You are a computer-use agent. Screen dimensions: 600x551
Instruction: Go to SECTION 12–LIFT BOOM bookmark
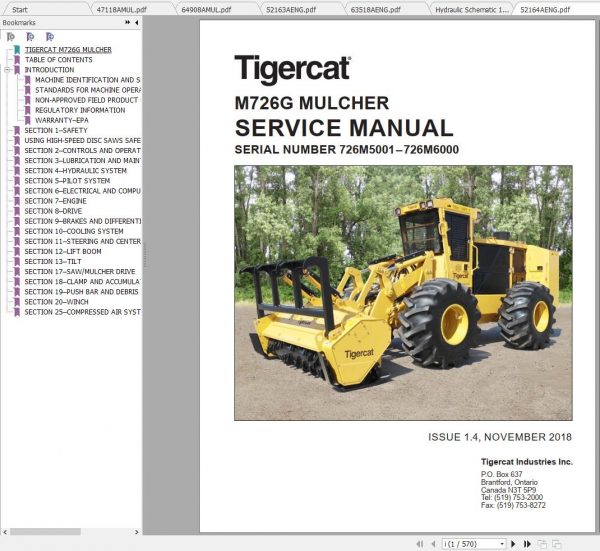coord(63,251)
